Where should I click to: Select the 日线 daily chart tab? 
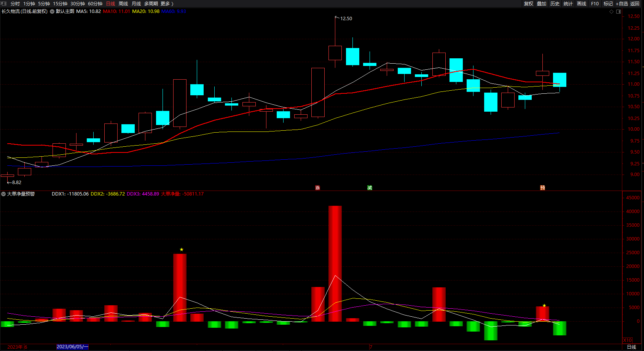pos(110,4)
